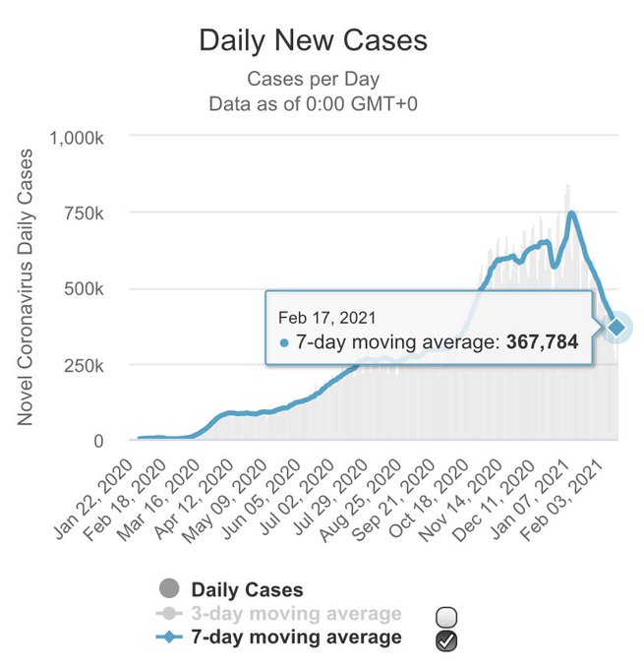Click the 3-day moving average legend text
Viewport: 644px width, 669px height.
coord(296,614)
